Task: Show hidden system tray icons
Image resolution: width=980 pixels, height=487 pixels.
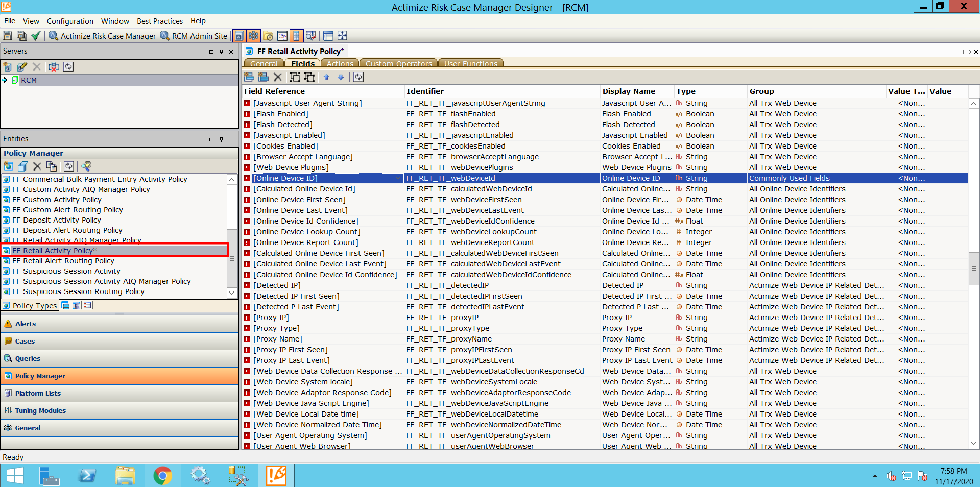Action: point(875,476)
